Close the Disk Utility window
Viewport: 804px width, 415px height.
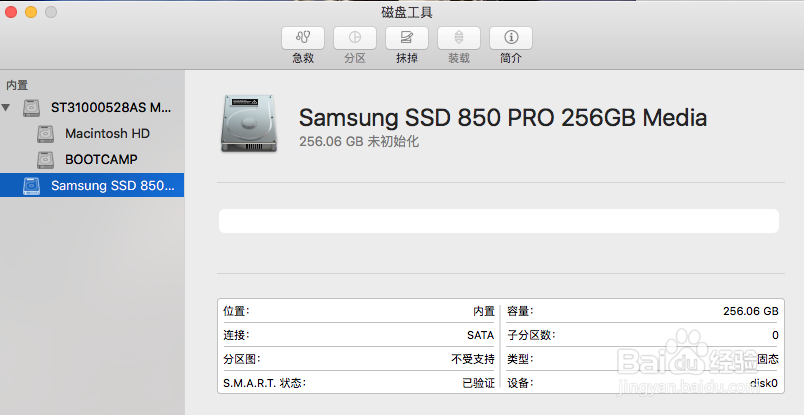pos(11,12)
